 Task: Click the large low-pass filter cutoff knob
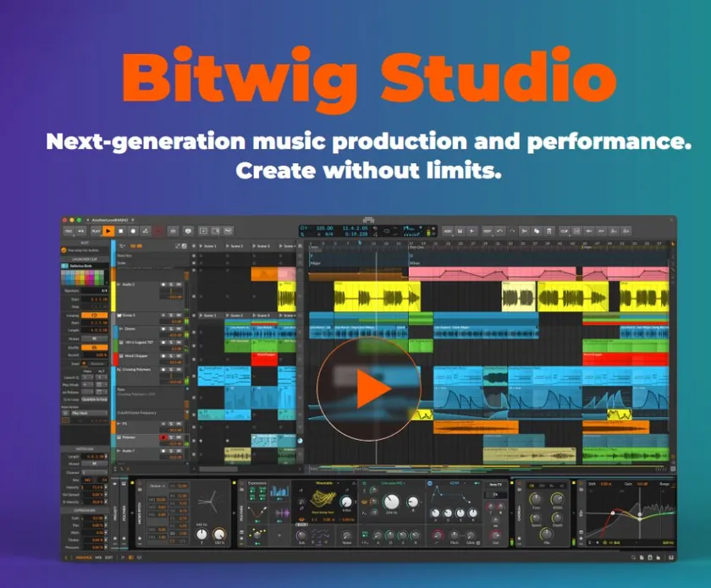point(391,502)
